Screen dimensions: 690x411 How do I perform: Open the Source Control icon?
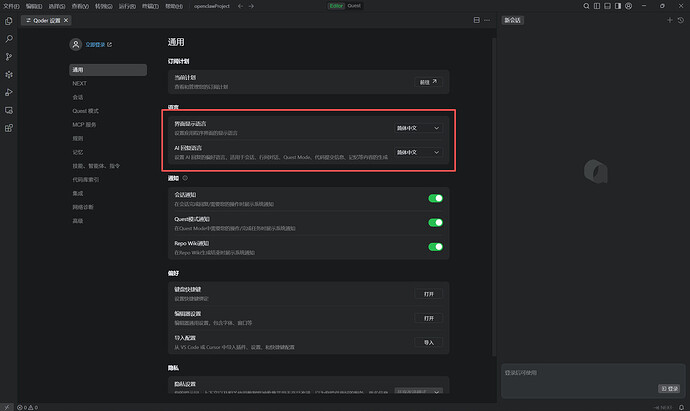(9, 56)
